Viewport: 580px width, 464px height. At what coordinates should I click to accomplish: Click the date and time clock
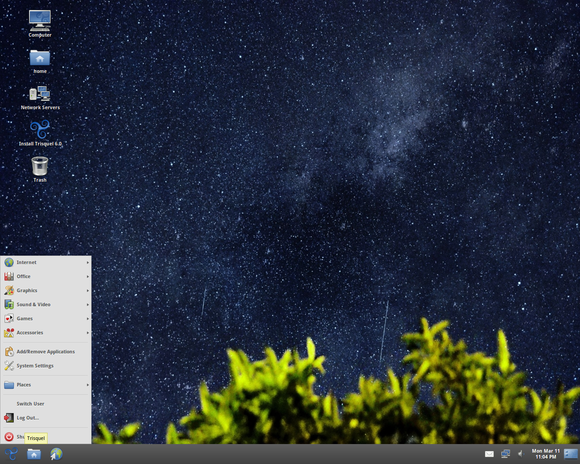click(x=546, y=454)
